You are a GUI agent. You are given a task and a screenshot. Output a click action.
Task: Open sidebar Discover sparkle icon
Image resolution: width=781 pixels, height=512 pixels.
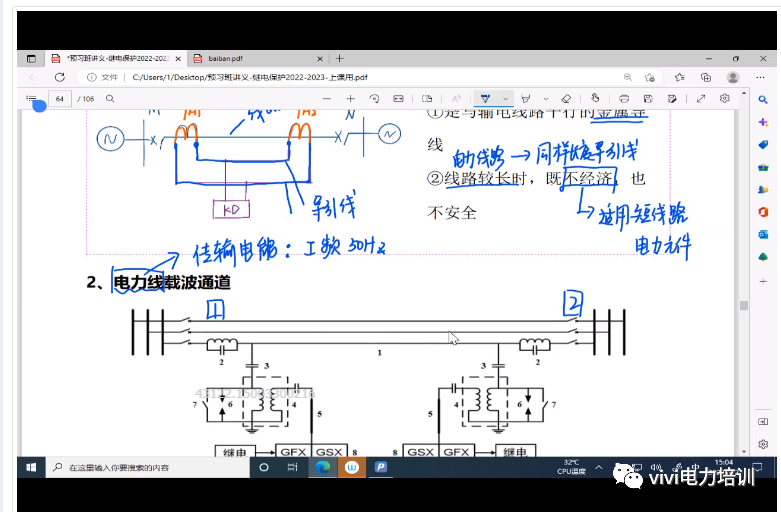pos(763,122)
